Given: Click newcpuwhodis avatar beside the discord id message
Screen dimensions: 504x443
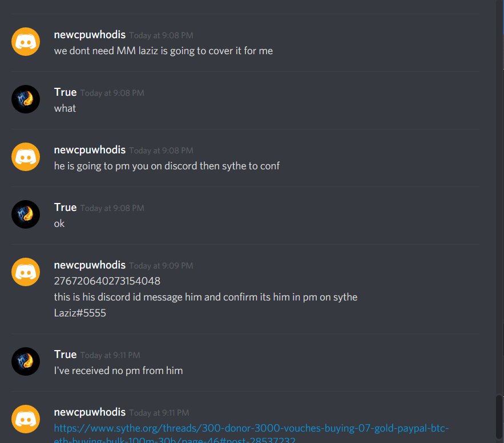Looking at the screenshot, I should pyautogui.click(x=26, y=272).
